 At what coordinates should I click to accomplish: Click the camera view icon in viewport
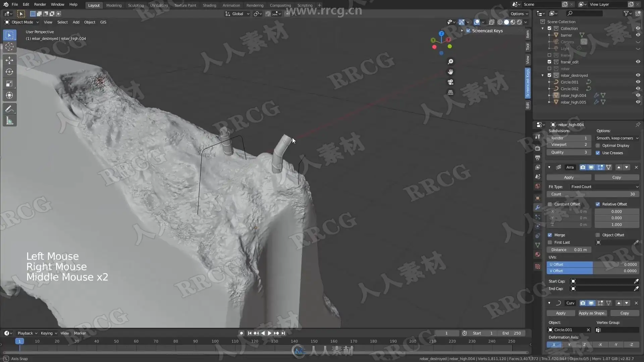(450, 82)
